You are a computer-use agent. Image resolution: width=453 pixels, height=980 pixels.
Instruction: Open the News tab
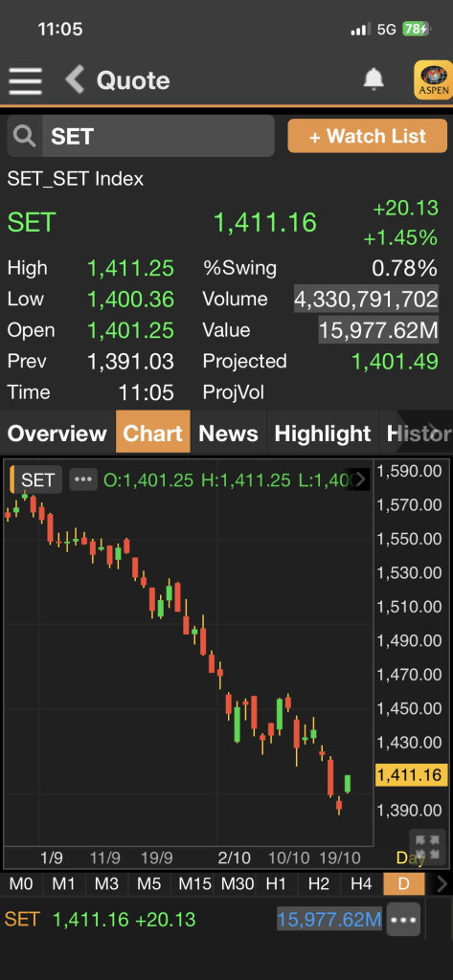[x=228, y=434]
